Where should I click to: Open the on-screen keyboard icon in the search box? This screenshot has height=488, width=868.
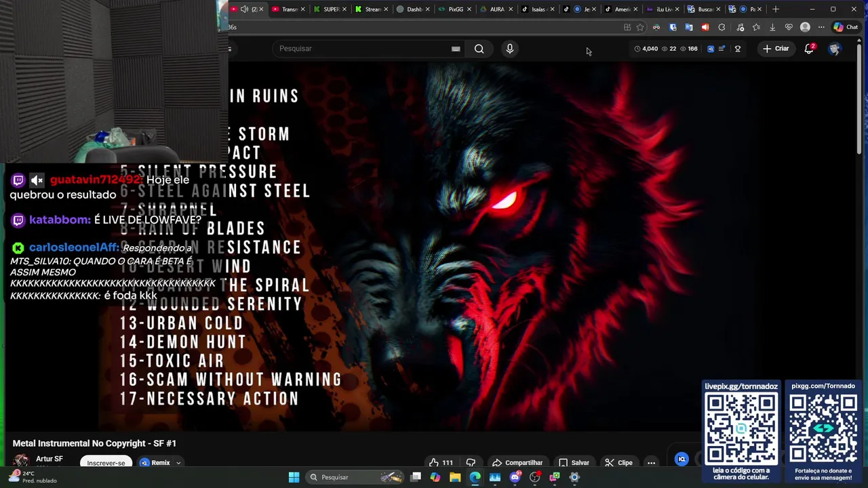[x=456, y=49]
